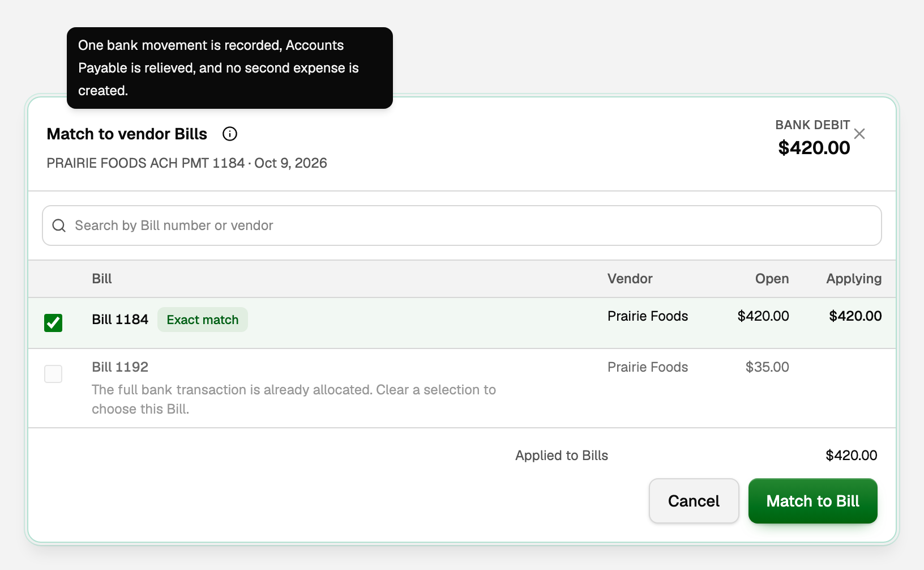Viewport: 924px width, 570px height.
Task: Click the BANK DEBIT label
Action: (x=812, y=125)
